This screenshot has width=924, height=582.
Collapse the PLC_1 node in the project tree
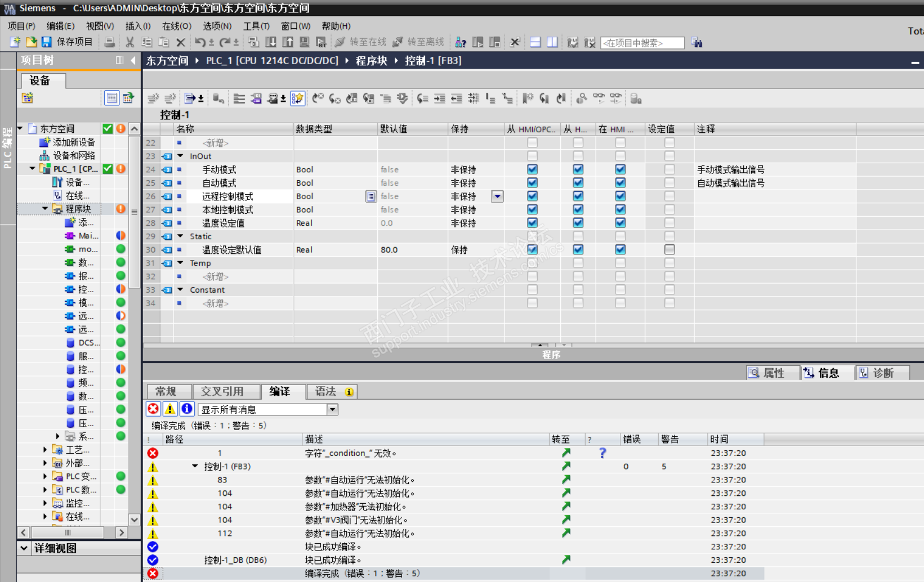32,168
